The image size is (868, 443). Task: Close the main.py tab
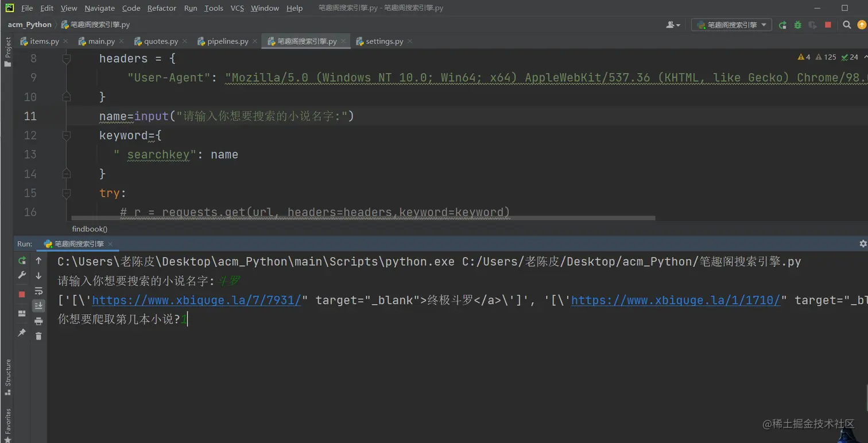[x=121, y=41]
